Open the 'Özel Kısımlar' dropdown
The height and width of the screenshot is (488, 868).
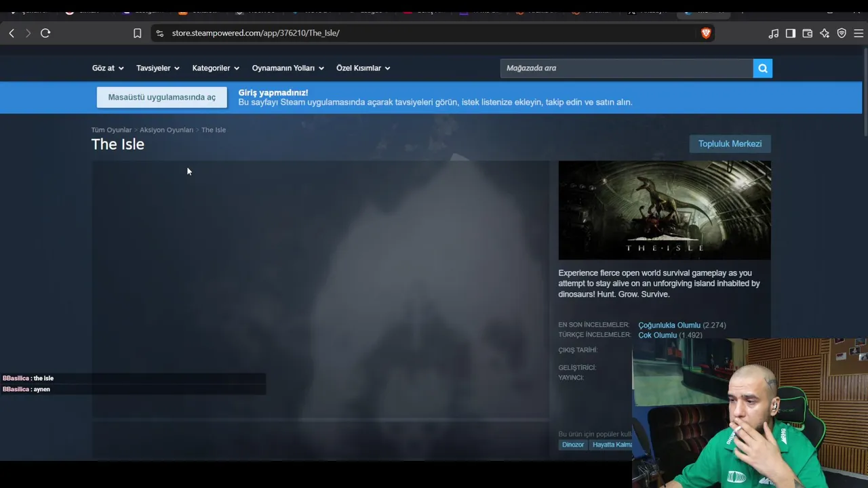point(363,68)
